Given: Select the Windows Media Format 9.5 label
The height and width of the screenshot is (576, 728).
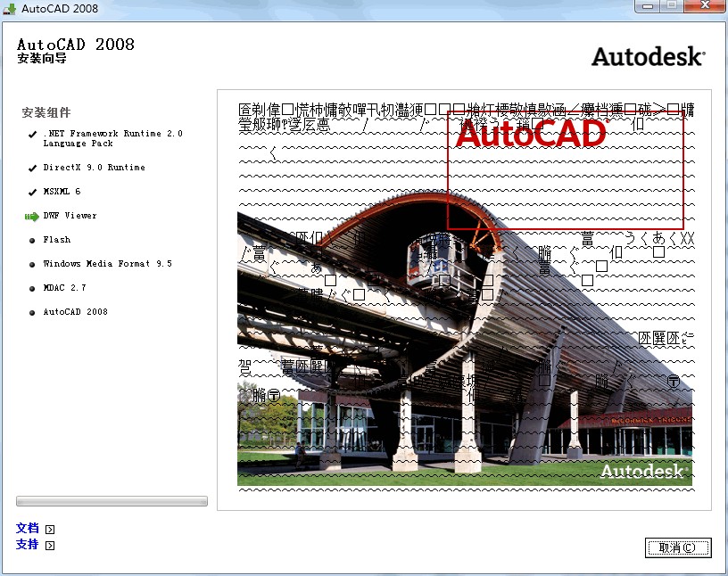Looking at the screenshot, I should tap(107, 264).
